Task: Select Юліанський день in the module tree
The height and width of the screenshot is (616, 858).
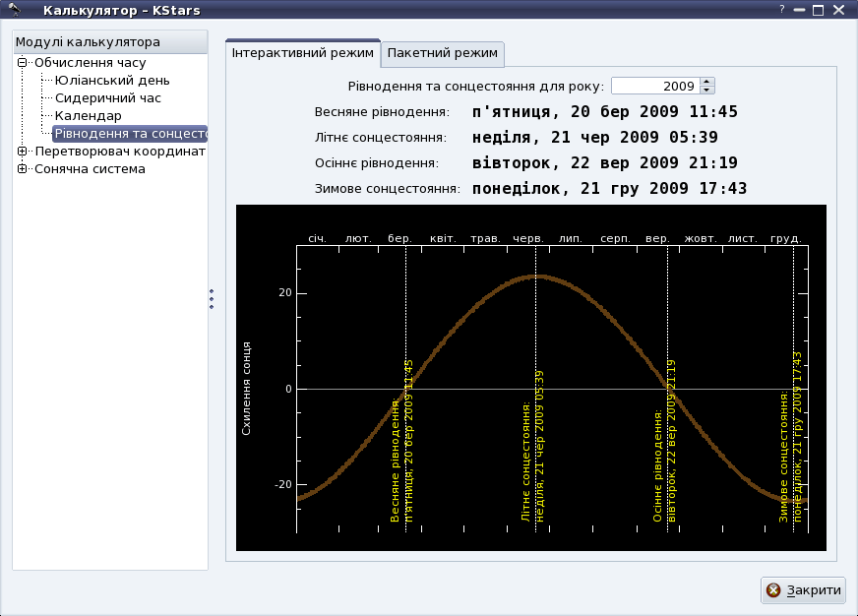Action: pos(112,81)
